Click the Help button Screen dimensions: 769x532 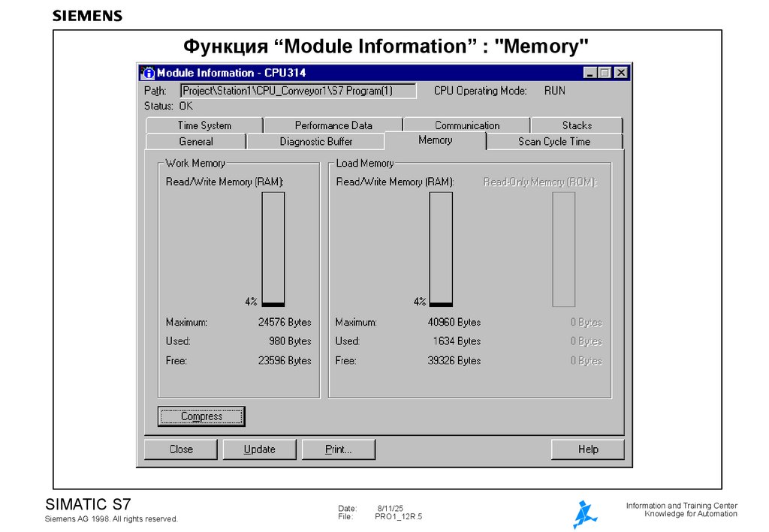click(x=587, y=449)
